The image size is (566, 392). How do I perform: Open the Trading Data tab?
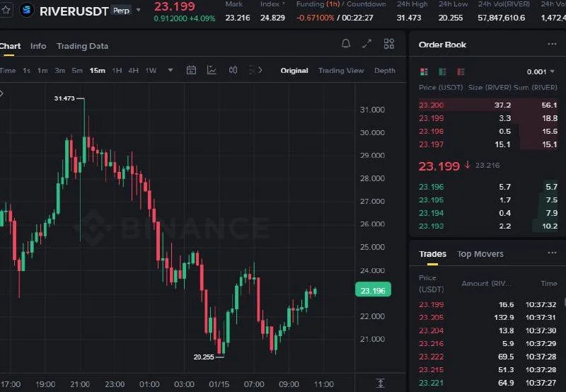click(x=82, y=46)
